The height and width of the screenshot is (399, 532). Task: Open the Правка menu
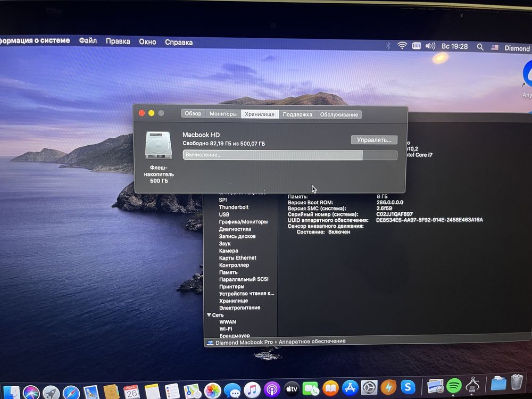[x=118, y=41]
